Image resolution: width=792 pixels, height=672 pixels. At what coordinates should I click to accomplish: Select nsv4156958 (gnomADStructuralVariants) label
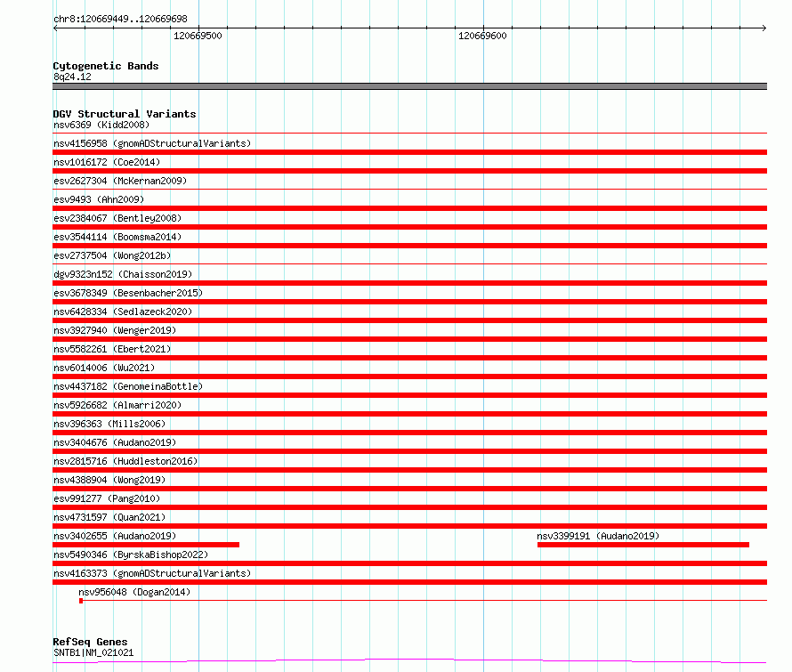tap(152, 143)
